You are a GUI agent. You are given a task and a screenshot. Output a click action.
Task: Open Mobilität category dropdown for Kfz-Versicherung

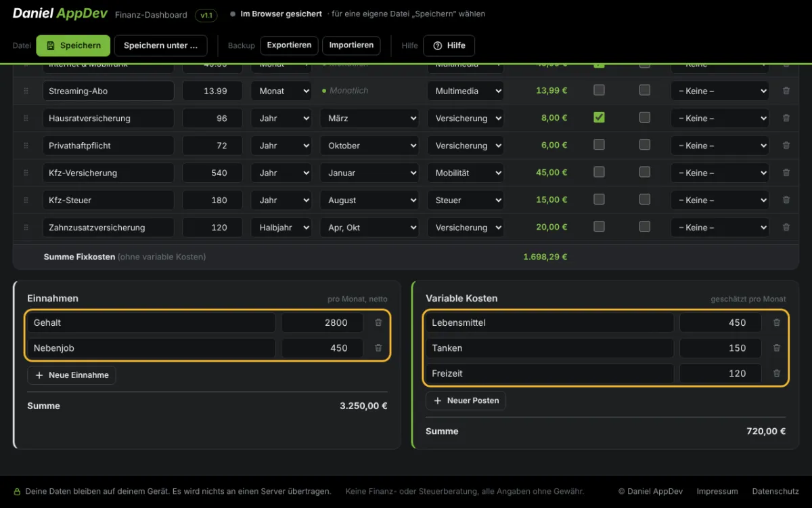tap(466, 173)
